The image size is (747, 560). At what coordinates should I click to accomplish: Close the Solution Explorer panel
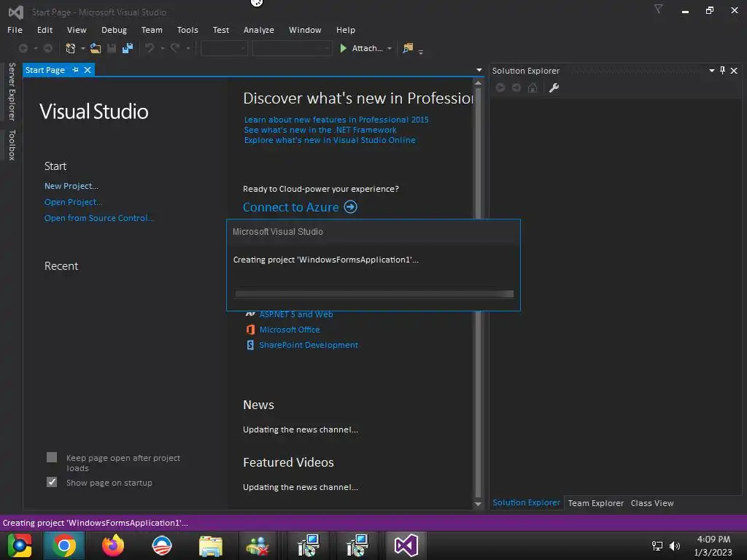[x=734, y=71]
